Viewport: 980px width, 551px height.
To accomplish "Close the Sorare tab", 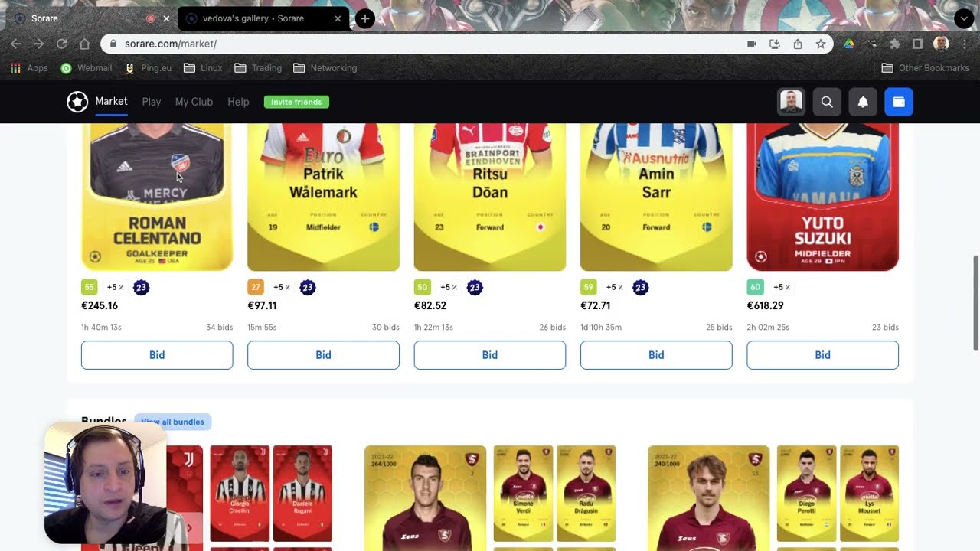I will [166, 18].
